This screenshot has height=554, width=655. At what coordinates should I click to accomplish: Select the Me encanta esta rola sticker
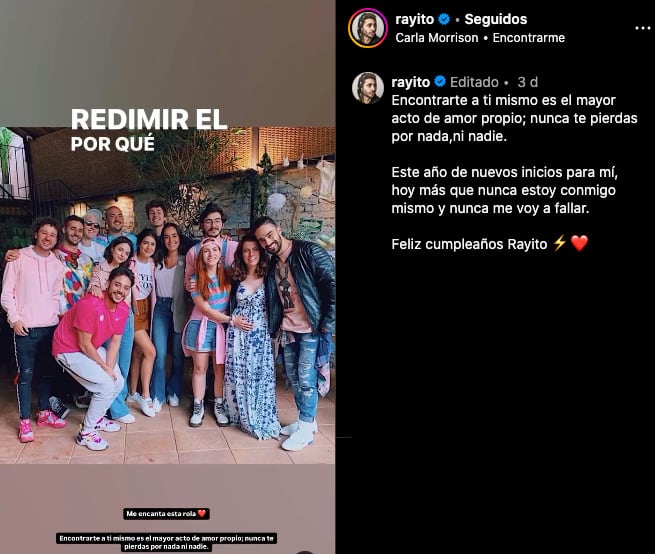[166, 513]
